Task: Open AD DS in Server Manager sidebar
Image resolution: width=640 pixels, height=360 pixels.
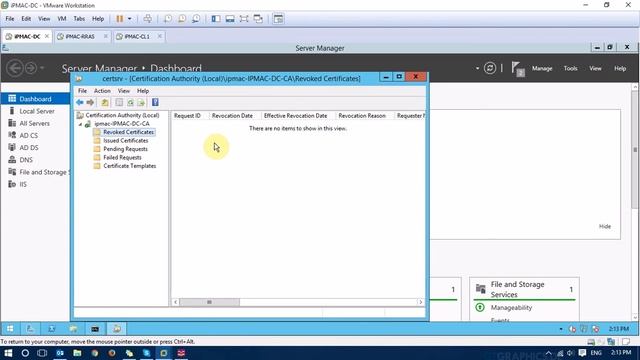Action: 29,148
